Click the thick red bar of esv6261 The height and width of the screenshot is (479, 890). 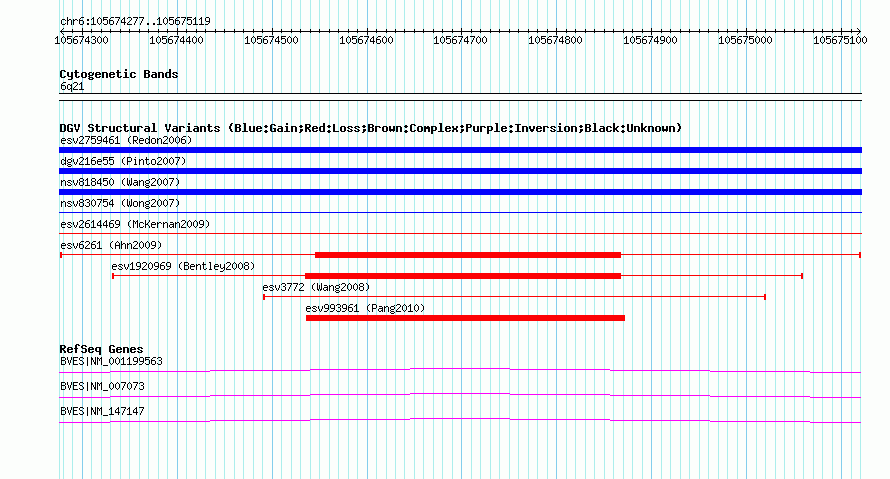(x=468, y=255)
